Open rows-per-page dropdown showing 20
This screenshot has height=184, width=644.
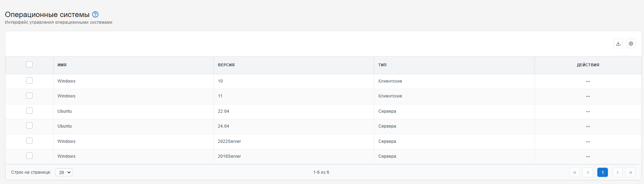point(64,172)
